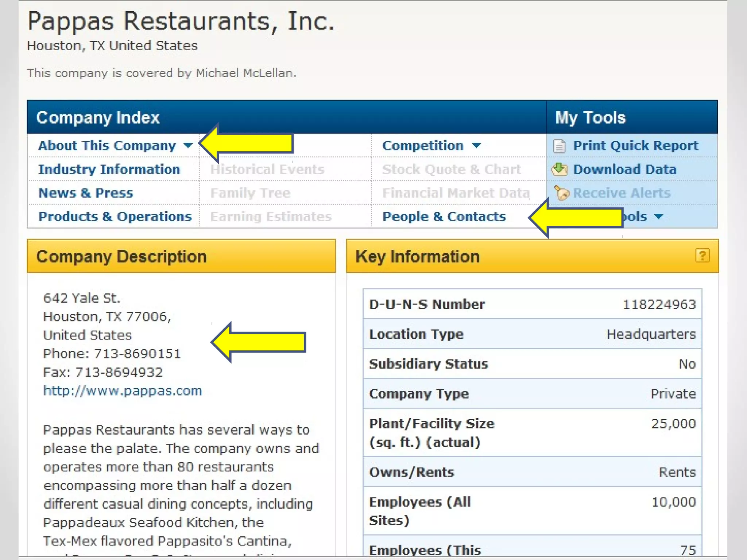The height and width of the screenshot is (560, 747).
Task: Click the Key Information help question icon
Action: [702, 256]
